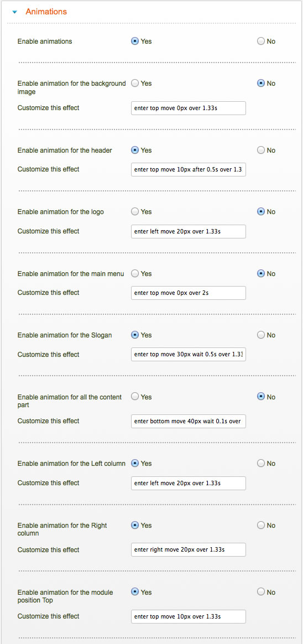303x644 pixels.
Task: Select No for header animation
Action: [x=261, y=150]
